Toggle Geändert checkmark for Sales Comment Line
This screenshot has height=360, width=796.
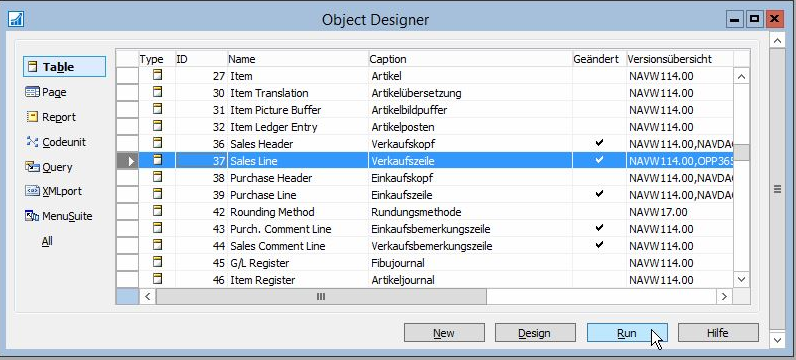click(x=600, y=245)
